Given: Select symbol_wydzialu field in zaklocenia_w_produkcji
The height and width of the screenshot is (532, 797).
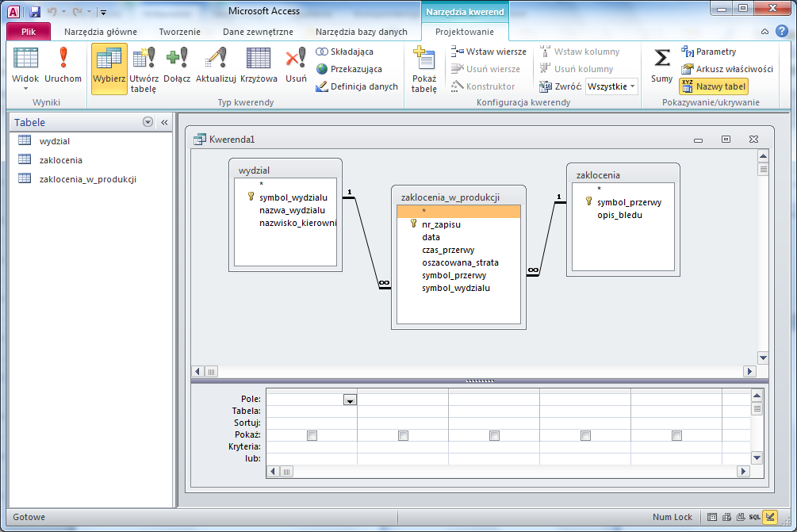Looking at the screenshot, I should coord(455,288).
